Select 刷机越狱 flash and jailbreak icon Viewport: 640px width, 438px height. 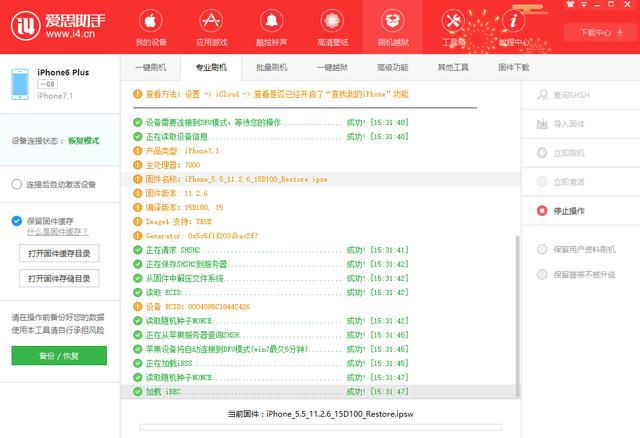point(392,21)
